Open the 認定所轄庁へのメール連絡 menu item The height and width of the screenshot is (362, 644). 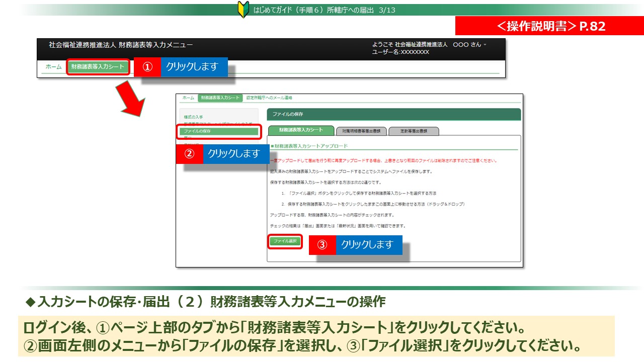coord(269,98)
